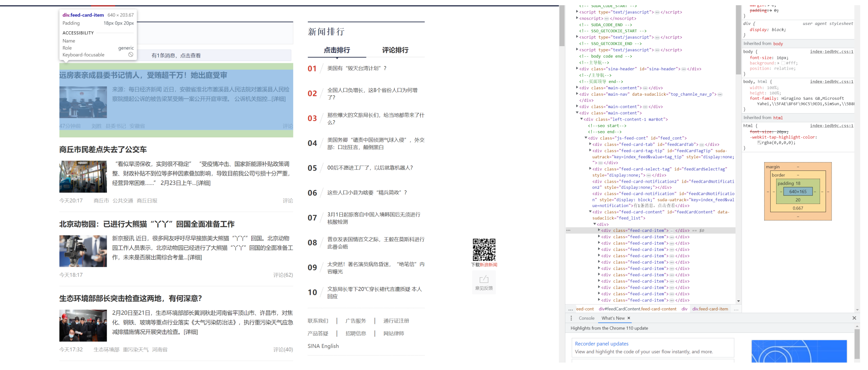Open the Console drawer tab
Image resolution: width=868 pixels, height=370 pixels.
click(586, 318)
